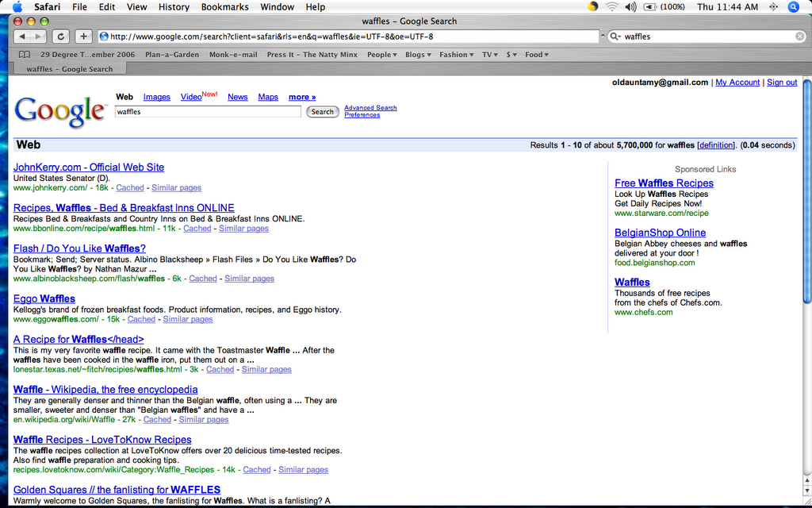Click the magnifier icon in Safari search
This screenshot has height=508, width=812.
(x=615, y=37)
